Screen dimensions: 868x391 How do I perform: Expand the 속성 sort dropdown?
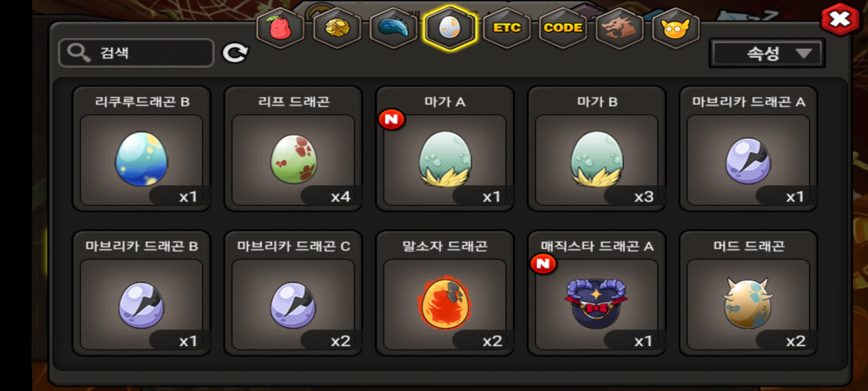tap(767, 54)
